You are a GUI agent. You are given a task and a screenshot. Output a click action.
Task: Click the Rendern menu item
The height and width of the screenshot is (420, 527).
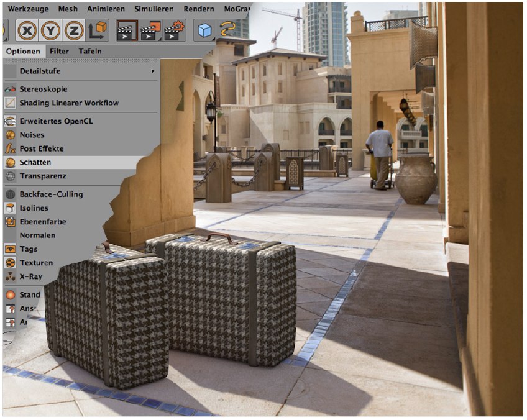(199, 9)
